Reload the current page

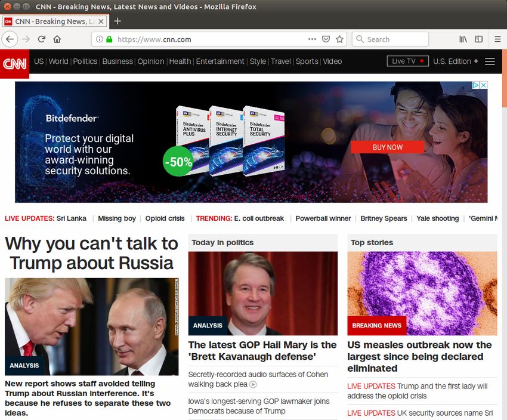(41, 39)
